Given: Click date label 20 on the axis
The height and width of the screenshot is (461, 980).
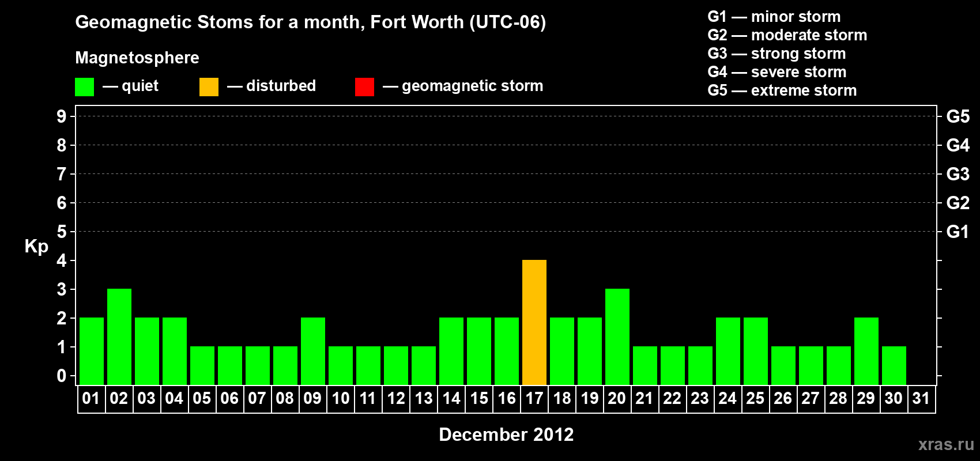Looking at the screenshot, I should point(617,399).
